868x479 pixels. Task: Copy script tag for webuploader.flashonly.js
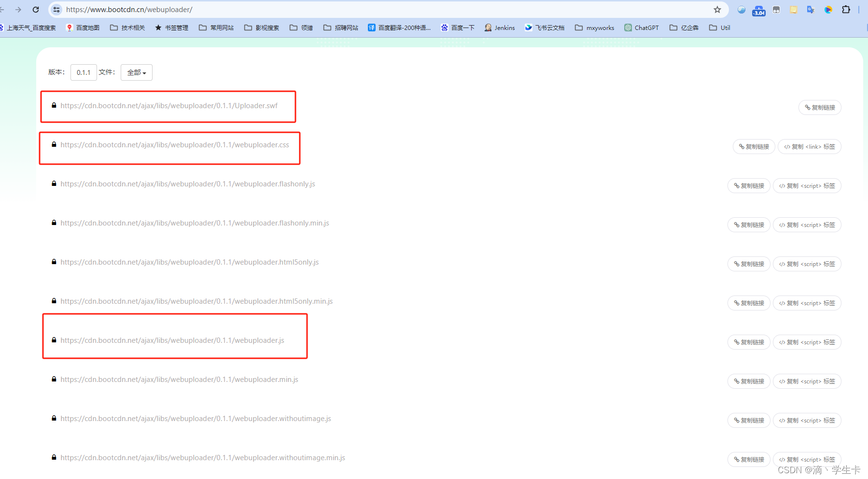[x=807, y=186]
